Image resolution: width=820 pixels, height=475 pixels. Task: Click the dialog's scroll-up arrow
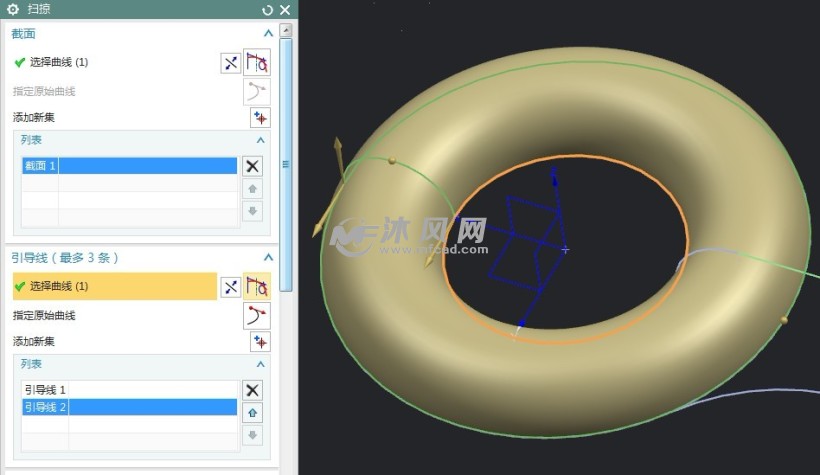tap(286, 30)
